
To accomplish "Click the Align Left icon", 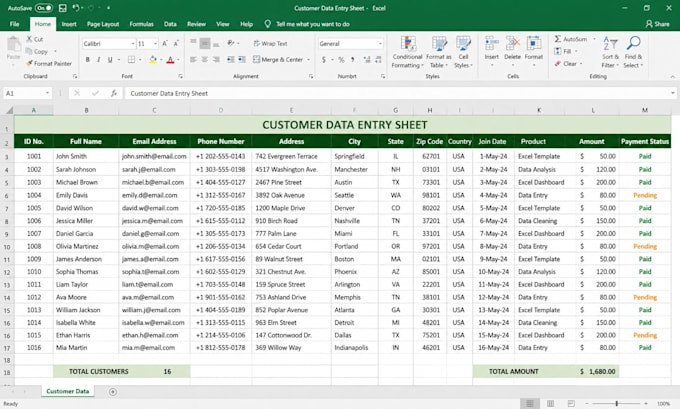I will coord(193,59).
